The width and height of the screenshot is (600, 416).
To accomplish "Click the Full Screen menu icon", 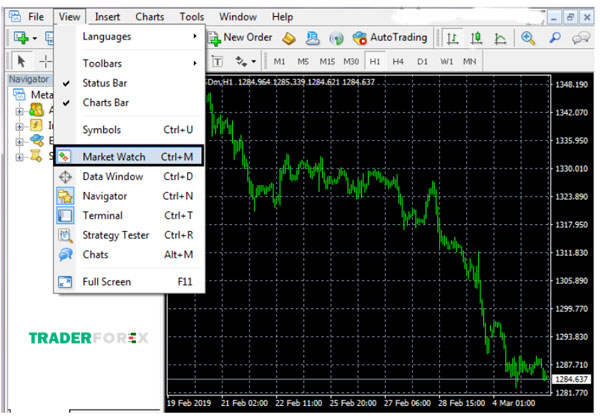I will 65,282.
